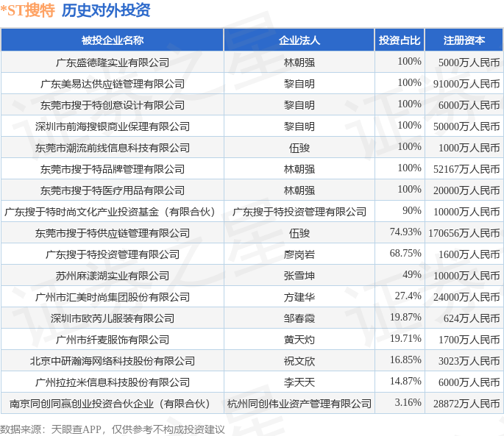Click registered capital 50000万人民币
Screen dimensions: 504x436
coord(466,126)
